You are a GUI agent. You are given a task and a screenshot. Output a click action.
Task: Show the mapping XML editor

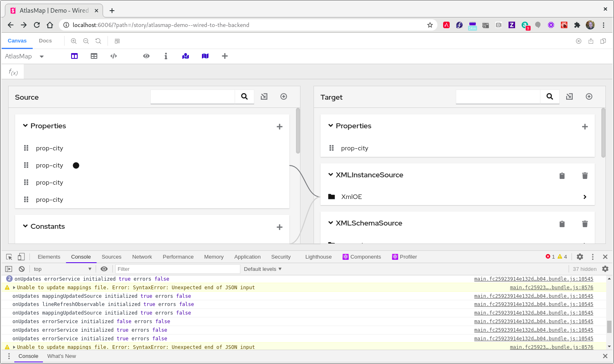pyautogui.click(x=114, y=56)
